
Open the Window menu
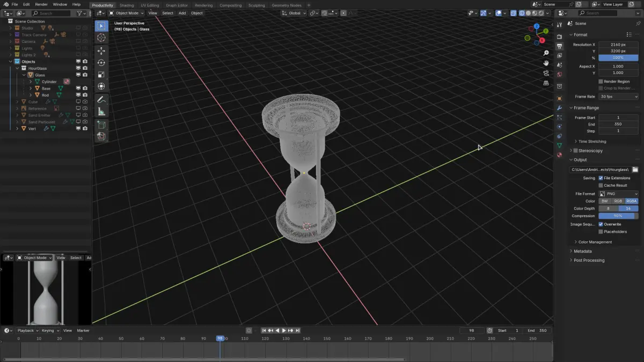tap(60, 4)
